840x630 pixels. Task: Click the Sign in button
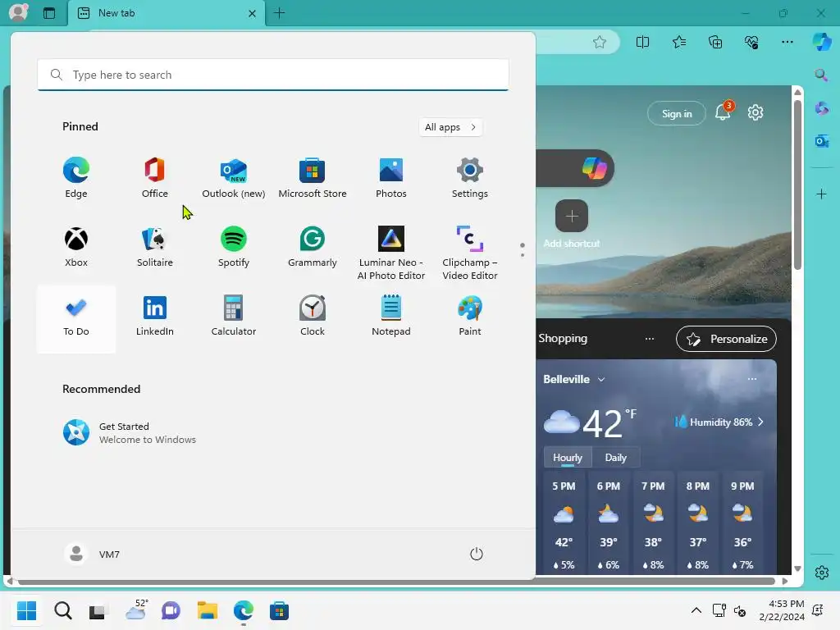(677, 113)
